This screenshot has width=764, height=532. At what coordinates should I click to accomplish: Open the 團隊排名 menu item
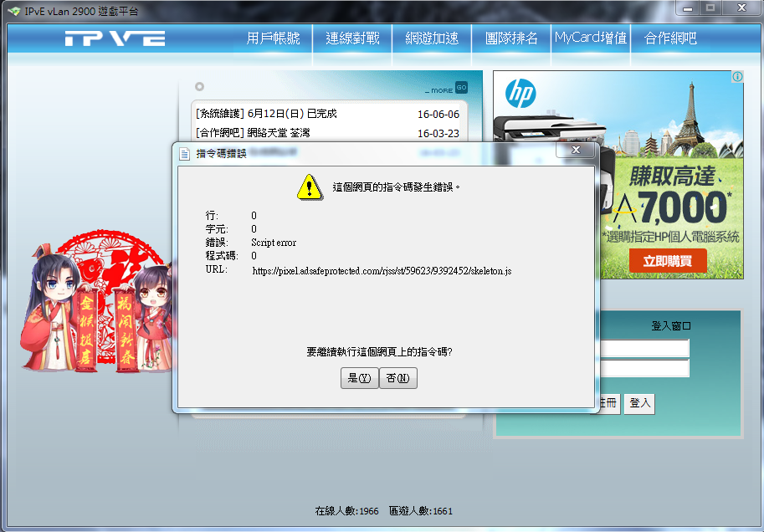[x=511, y=38]
